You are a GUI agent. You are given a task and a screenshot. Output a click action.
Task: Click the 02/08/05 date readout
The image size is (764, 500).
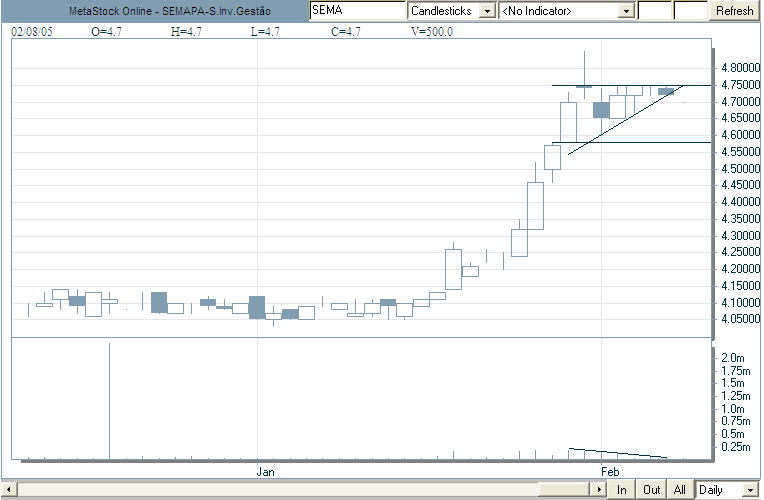pyautogui.click(x=32, y=32)
